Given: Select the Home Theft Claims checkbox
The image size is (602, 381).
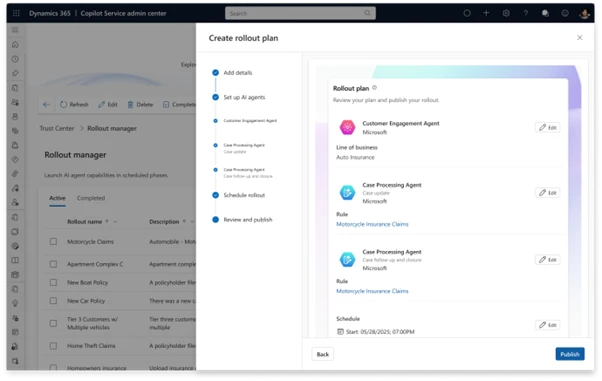Looking at the screenshot, I should point(53,346).
